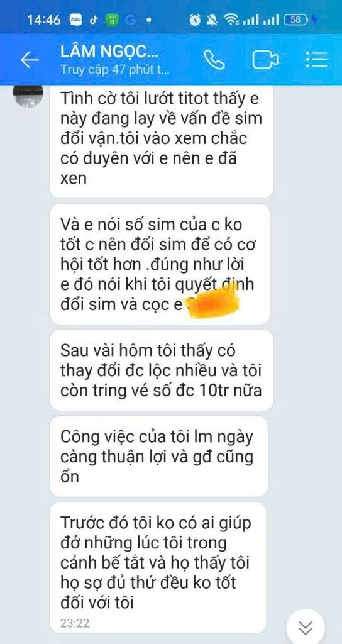The image size is (342, 644).
Task: Tap the muted bell status icon
Action: click(x=213, y=19)
